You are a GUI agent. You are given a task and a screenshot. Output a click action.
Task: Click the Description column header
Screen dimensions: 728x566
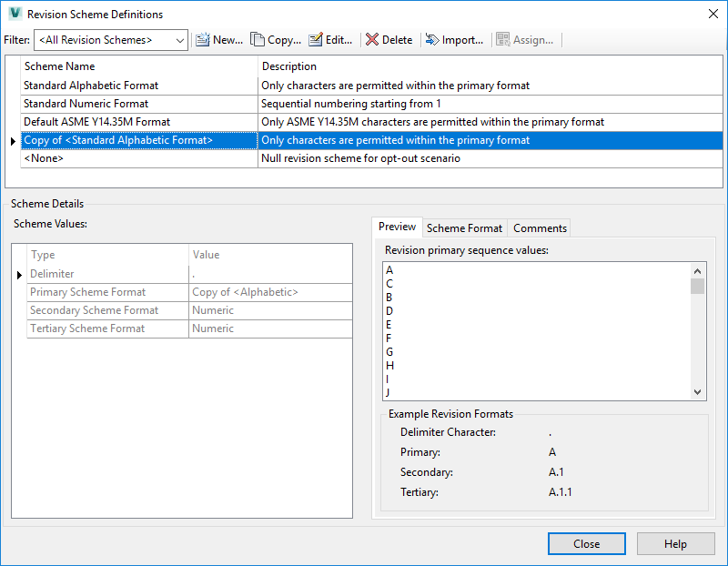(x=490, y=66)
